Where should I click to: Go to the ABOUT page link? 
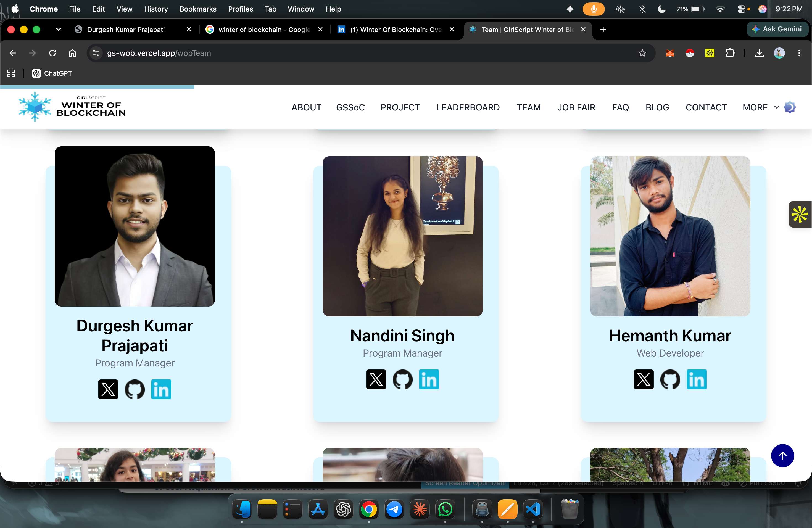click(x=306, y=107)
